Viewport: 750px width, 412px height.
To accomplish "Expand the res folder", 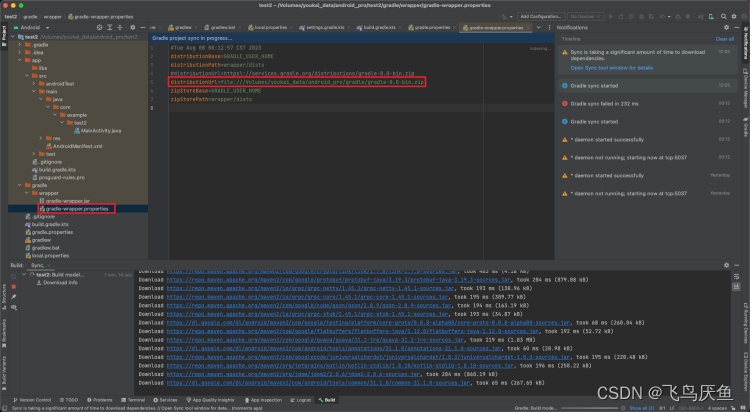I will [x=41, y=138].
